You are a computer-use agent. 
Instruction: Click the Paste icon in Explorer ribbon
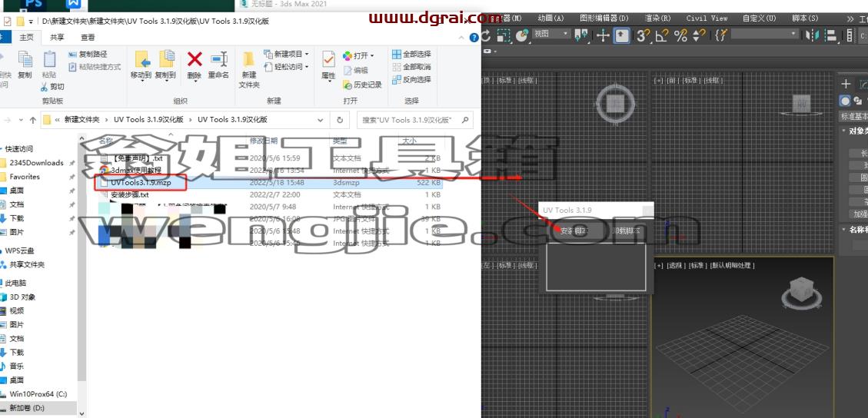click(x=49, y=60)
